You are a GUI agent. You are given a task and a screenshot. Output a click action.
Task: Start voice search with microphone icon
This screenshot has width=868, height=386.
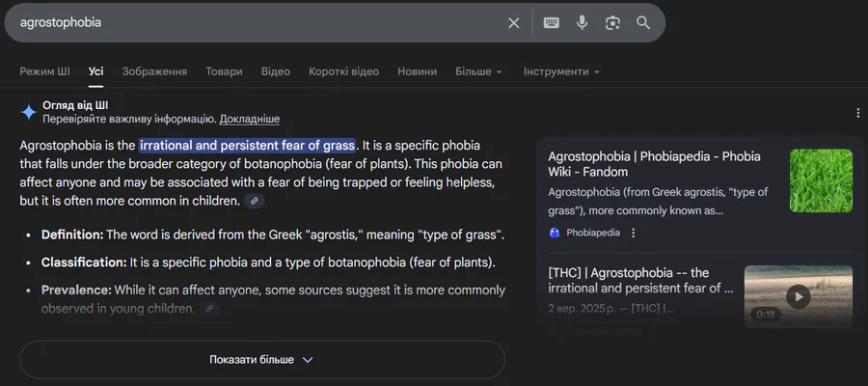[x=583, y=23]
